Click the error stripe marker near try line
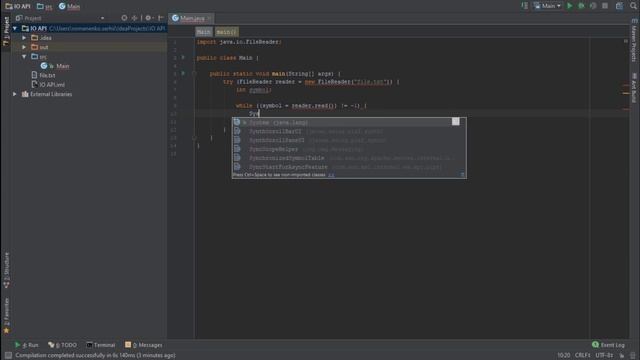Viewport: 640px width, 360px height. click(626, 85)
